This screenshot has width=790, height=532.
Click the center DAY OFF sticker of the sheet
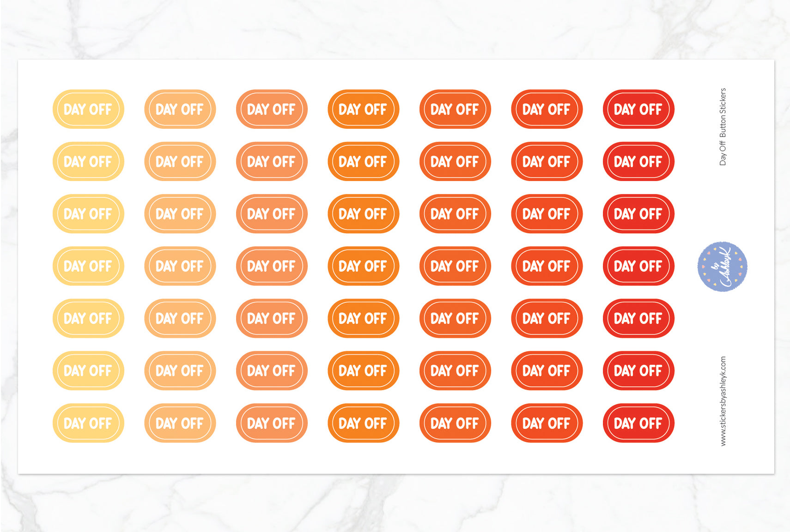click(363, 266)
